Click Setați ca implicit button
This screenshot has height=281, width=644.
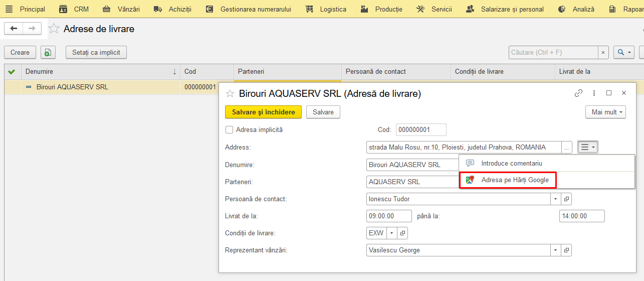[x=96, y=52]
